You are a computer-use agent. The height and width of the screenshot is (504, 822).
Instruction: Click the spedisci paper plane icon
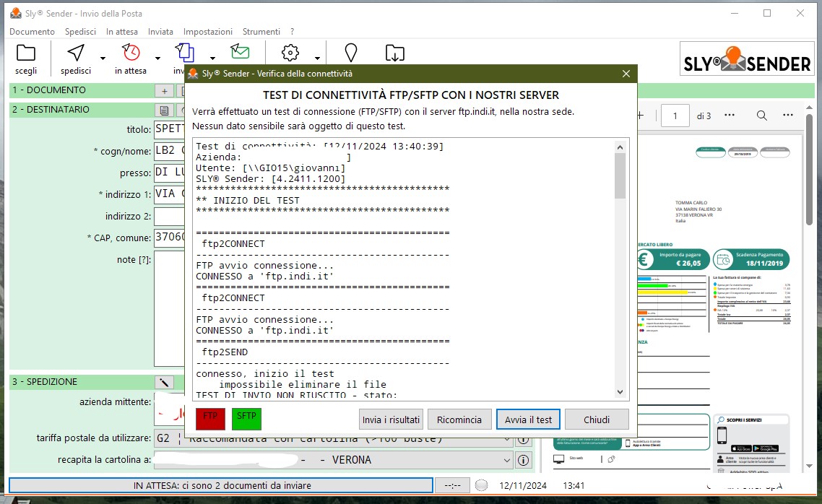click(76, 53)
